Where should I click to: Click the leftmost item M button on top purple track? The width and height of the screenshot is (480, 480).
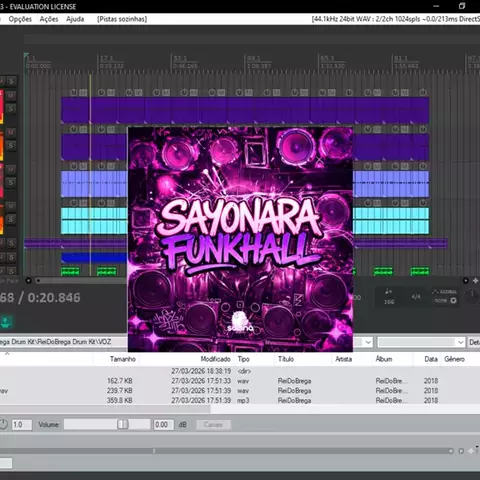click(83, 92)
